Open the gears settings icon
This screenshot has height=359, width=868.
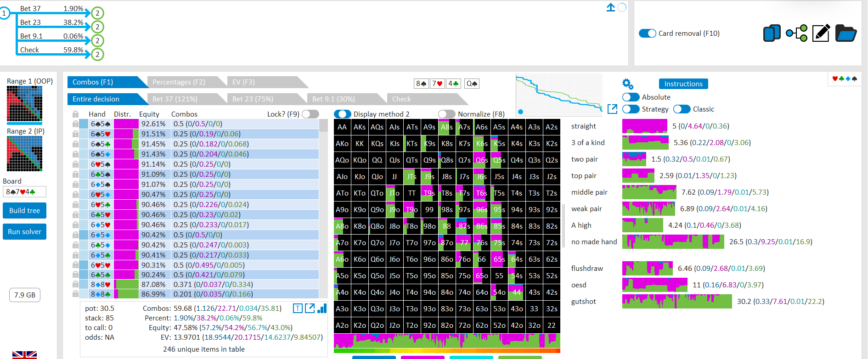[x=628, y=84]
